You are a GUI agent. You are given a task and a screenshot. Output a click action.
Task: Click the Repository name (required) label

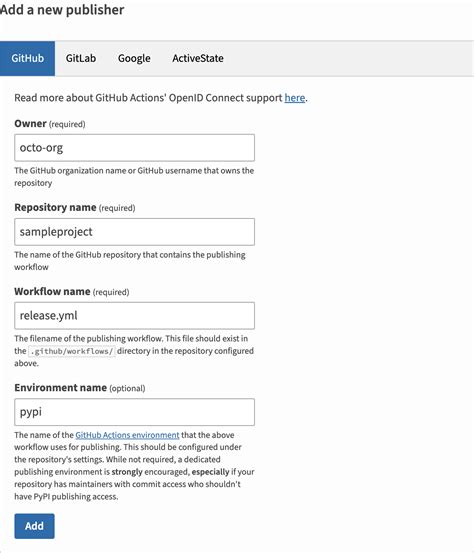[74, 207]
